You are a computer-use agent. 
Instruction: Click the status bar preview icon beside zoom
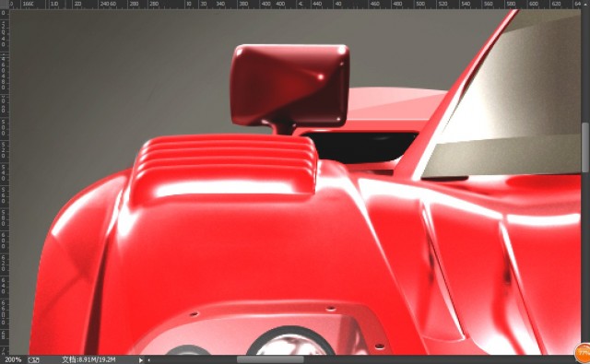click(x=33, y=360)
